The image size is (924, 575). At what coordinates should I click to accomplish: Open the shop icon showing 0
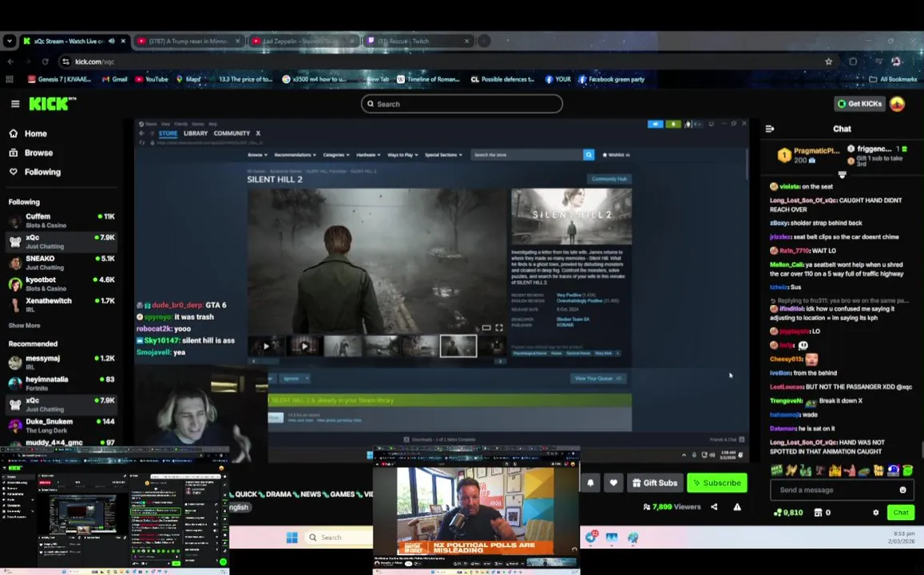click(818, 513)
